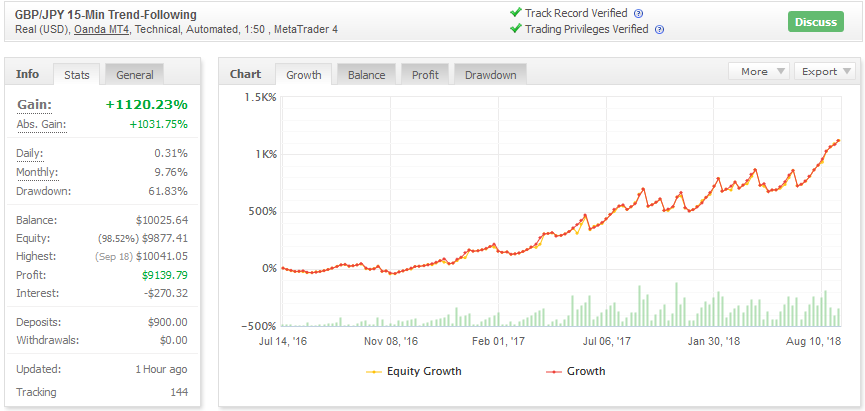Click the Track Record Verified help icon

(639, 14)
